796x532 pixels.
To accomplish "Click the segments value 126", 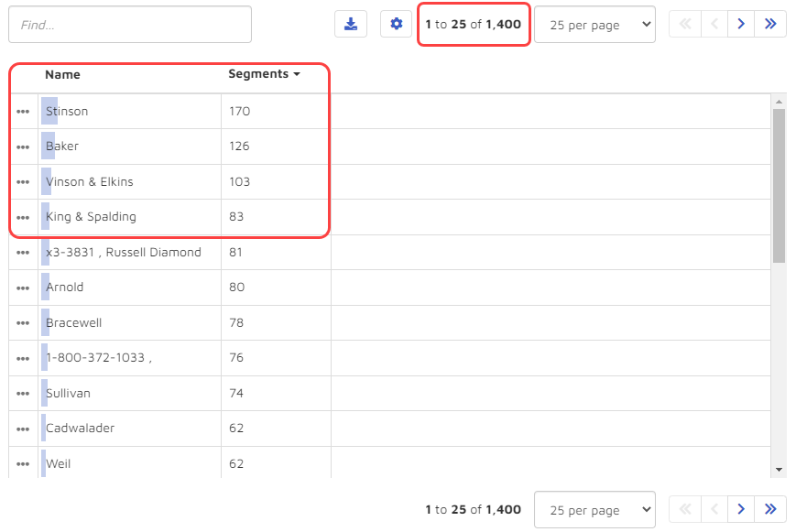I will [239, 147].
